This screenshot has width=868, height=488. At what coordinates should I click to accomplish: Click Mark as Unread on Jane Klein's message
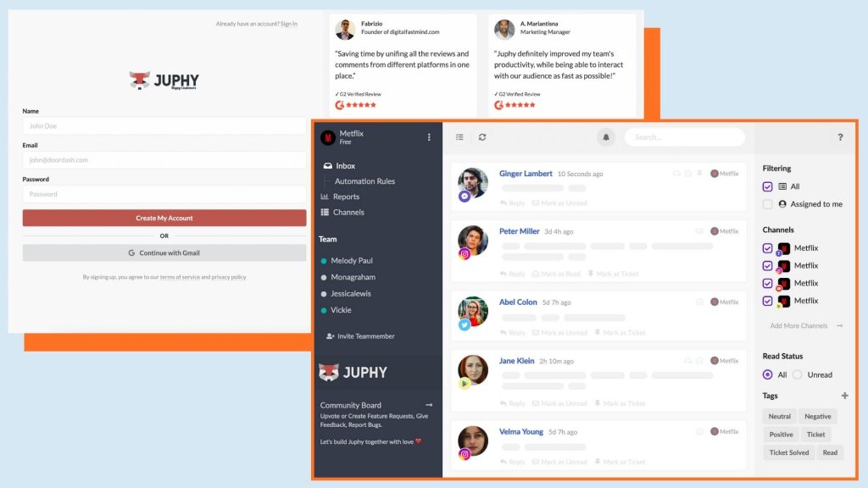click(559, 403)
